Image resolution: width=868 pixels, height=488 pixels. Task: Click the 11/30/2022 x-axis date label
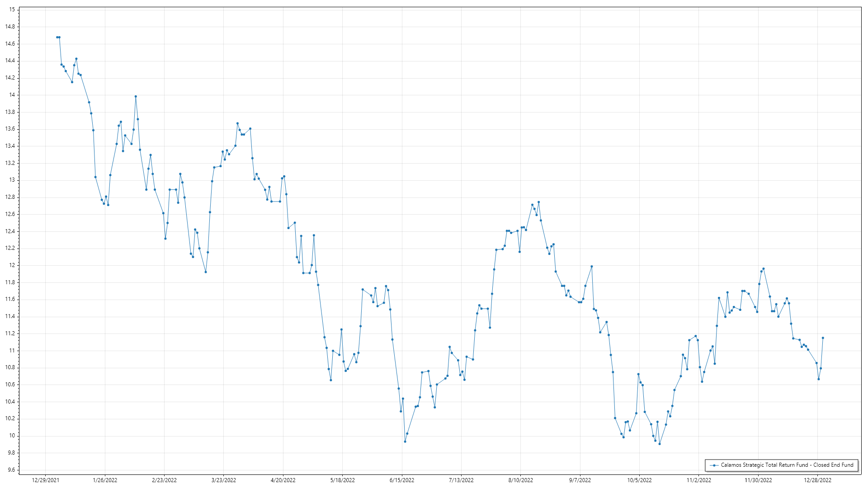758,480
